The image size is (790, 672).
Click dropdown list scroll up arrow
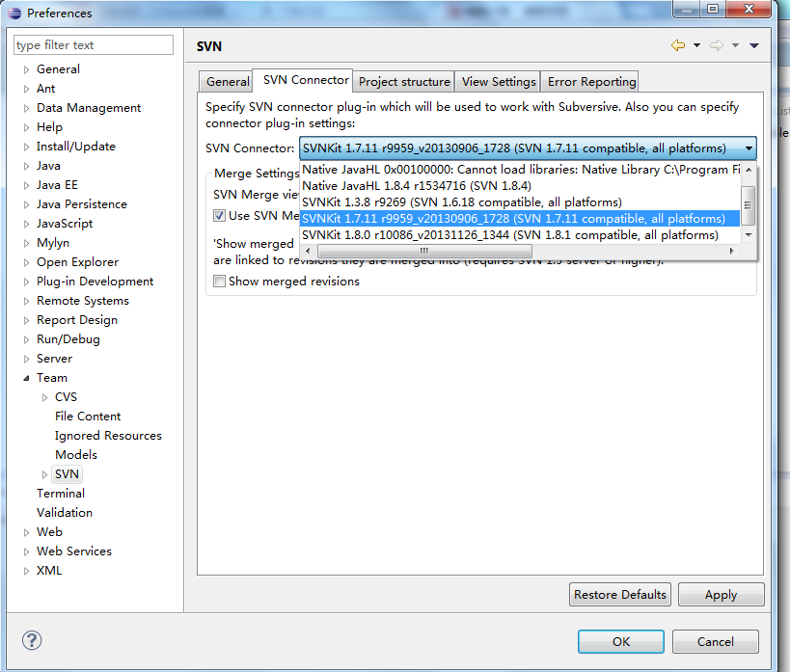pos(749,170)
